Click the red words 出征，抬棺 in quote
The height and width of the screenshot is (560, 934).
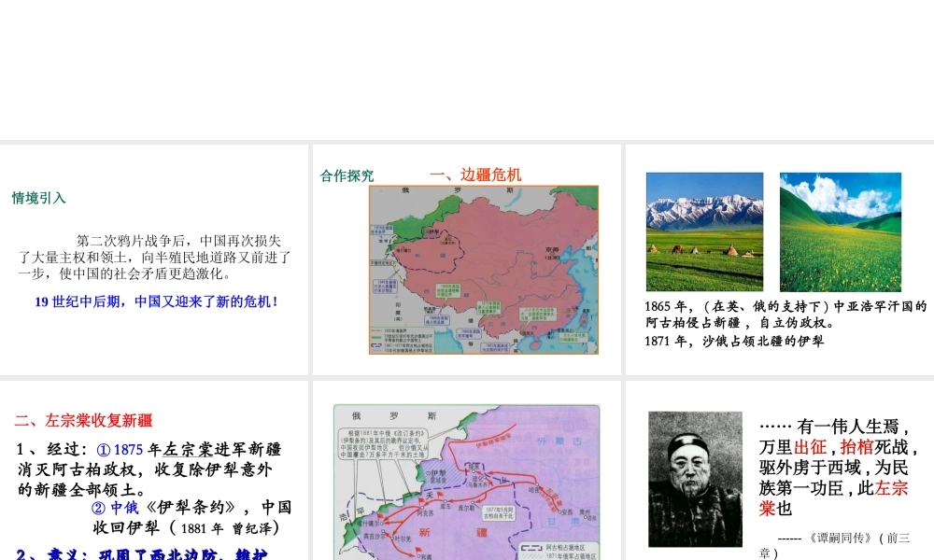[833, 447]
